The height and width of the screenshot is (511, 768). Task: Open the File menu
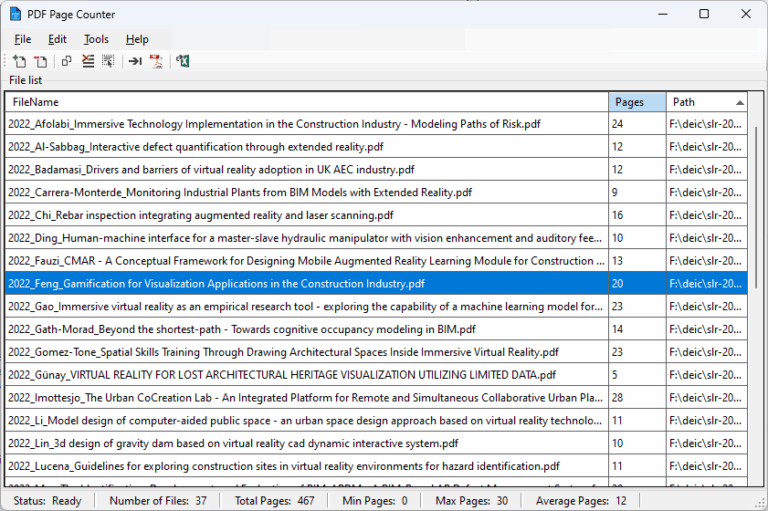[23, 39]
